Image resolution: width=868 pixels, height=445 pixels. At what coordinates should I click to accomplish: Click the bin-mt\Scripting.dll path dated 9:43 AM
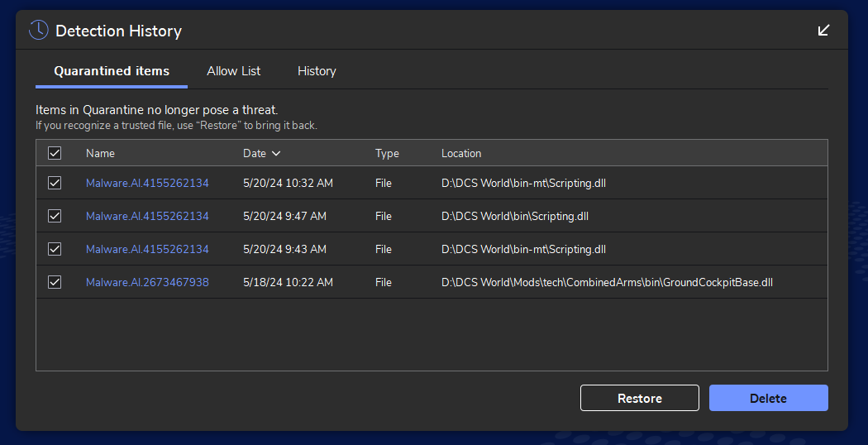523,249
